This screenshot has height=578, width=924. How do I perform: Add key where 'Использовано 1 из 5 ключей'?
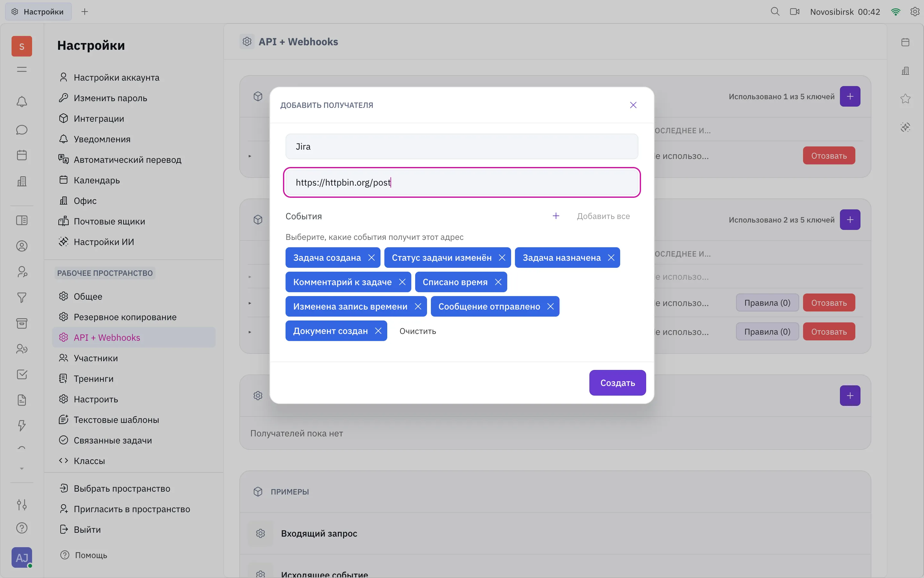coord(850,96)
